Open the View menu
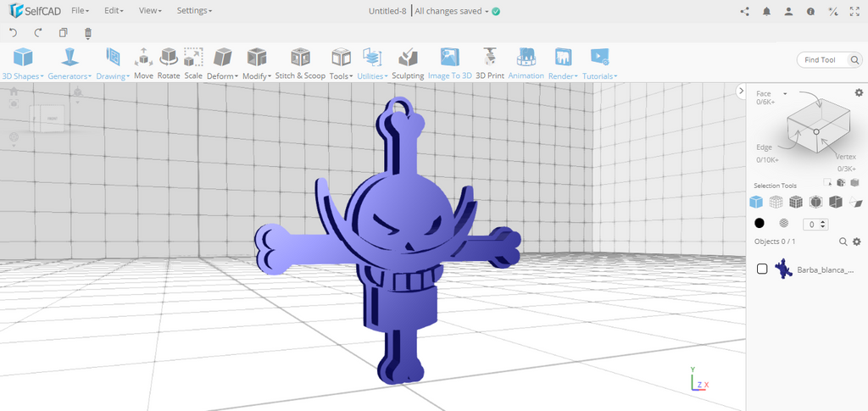 click(150, 10)
